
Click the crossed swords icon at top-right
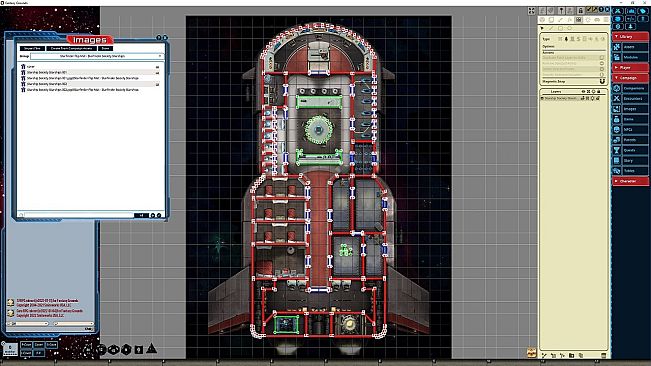click(618, 11)
